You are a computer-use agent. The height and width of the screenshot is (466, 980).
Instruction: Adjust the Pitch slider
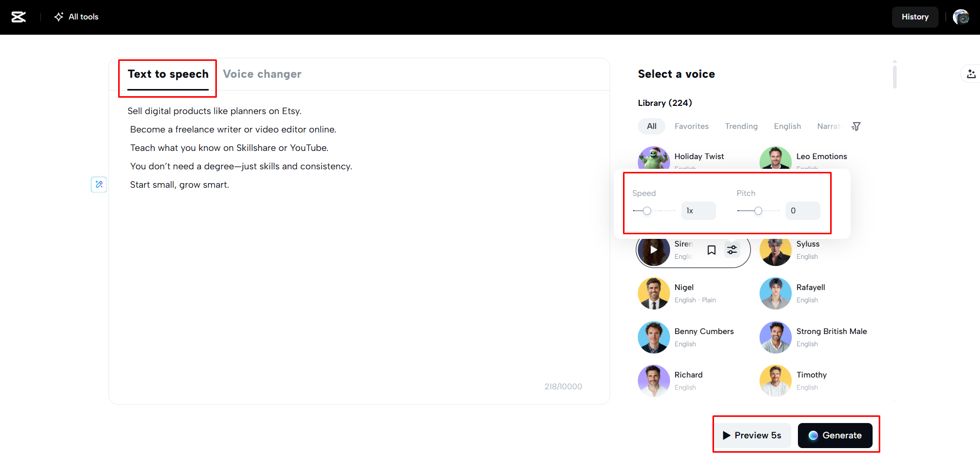(x=758, y=210)
